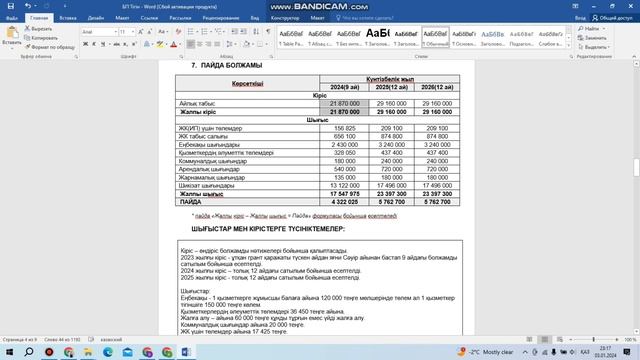Viewport: 640px width, 360px height.
Task: Click the vertical scrollbar thumb of document
Action: 636,167
